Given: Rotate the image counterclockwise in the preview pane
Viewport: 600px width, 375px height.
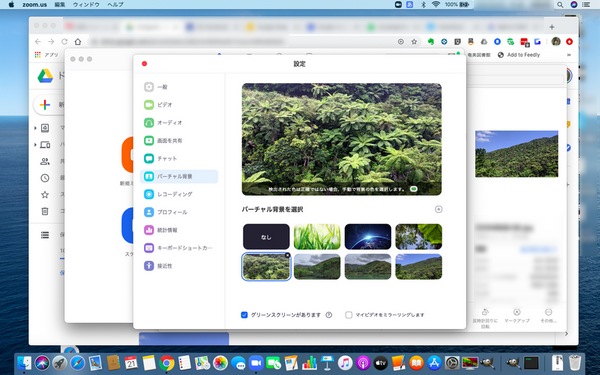Looking at the screenshot, I should pyautogui.click(x=485, y=318).
